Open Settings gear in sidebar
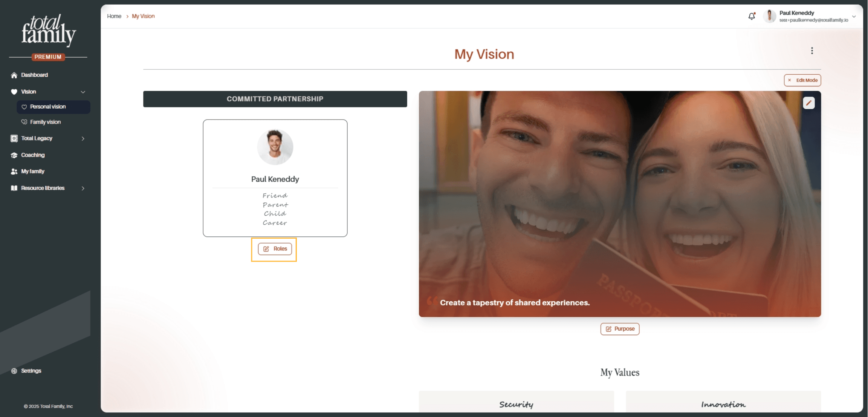Screen dimensions: 868x417 tap(14, 371)
